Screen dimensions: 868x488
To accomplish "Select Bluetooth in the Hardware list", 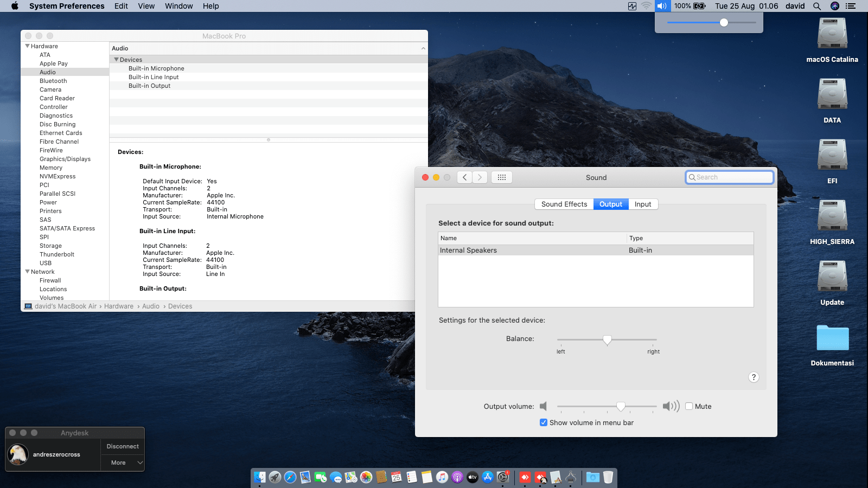I will (53, 81).
